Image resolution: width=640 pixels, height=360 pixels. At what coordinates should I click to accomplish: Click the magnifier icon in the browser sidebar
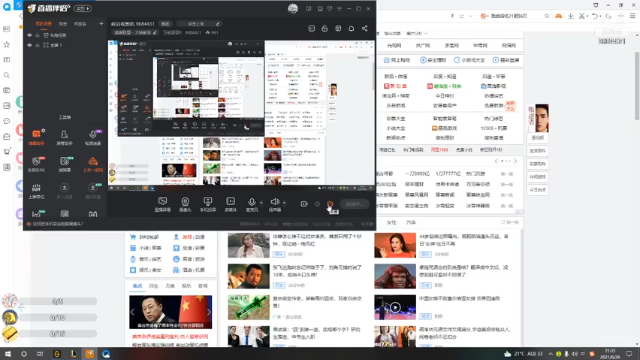(x=7, y=75)
